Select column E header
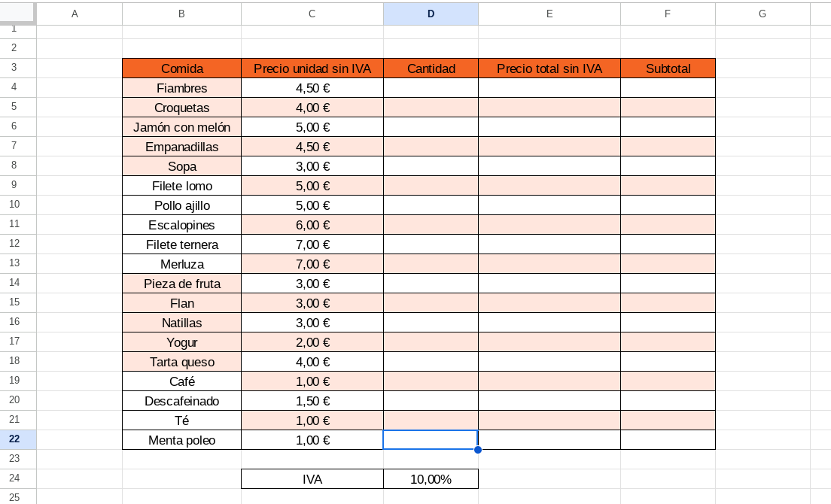This screenshot has height=504, width=831. [549, 14]
